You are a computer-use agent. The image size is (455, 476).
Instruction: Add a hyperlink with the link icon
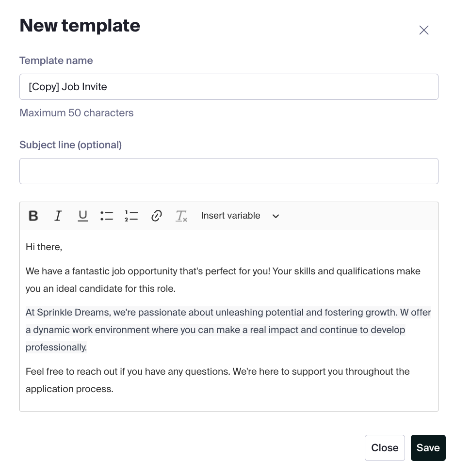pos(156,216)
